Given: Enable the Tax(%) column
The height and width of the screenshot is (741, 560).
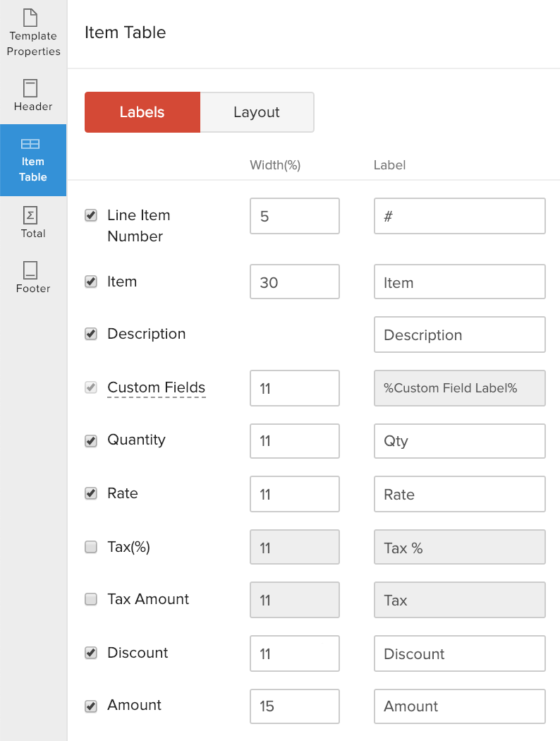Looking at the screenshot, I should pos(90,546).
